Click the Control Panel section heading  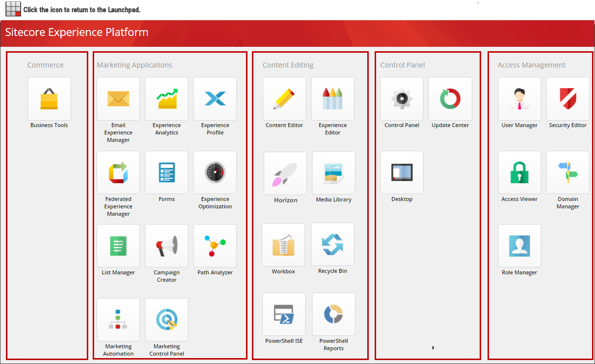tap(402, 65)
